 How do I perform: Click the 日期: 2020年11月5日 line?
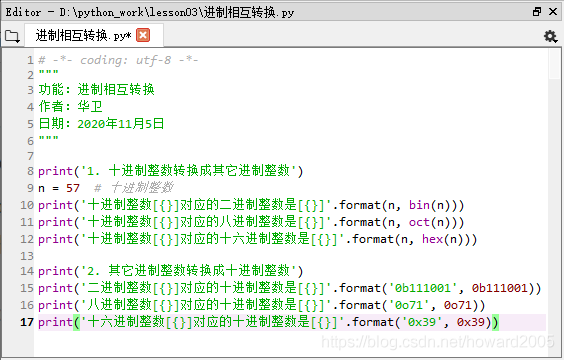pyautogui.click(x=101, y=124)
